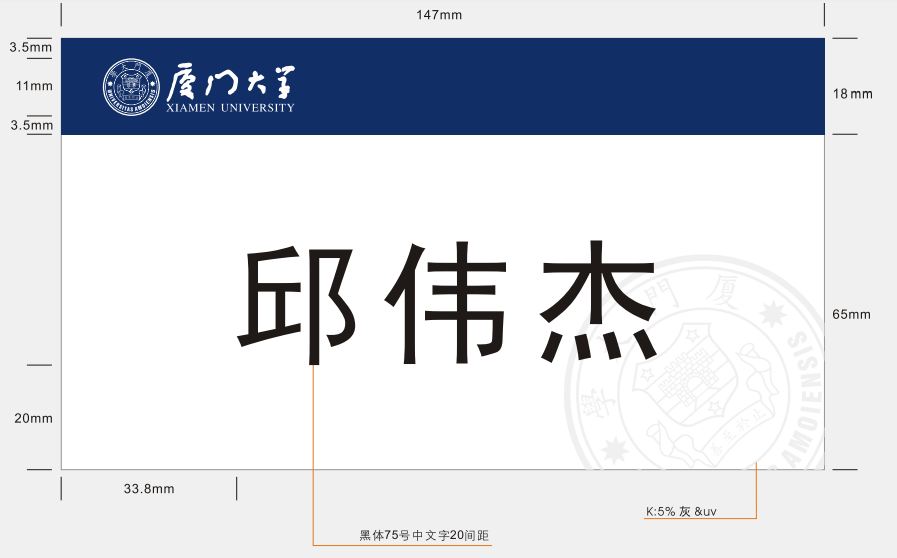Click the Xiamen University round seal logo
The width and height of the screenshot is (897, 558).
tap(131, 86)
